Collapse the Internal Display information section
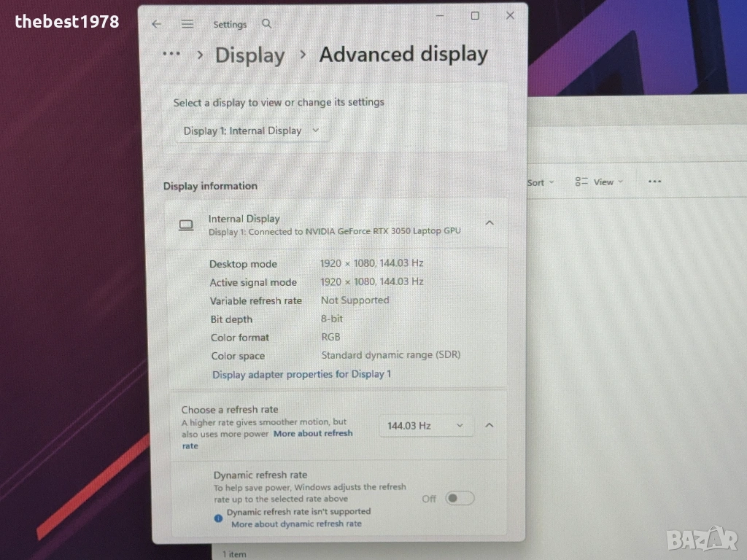Viewport: 747px width, 560px height. pos(489,223)
